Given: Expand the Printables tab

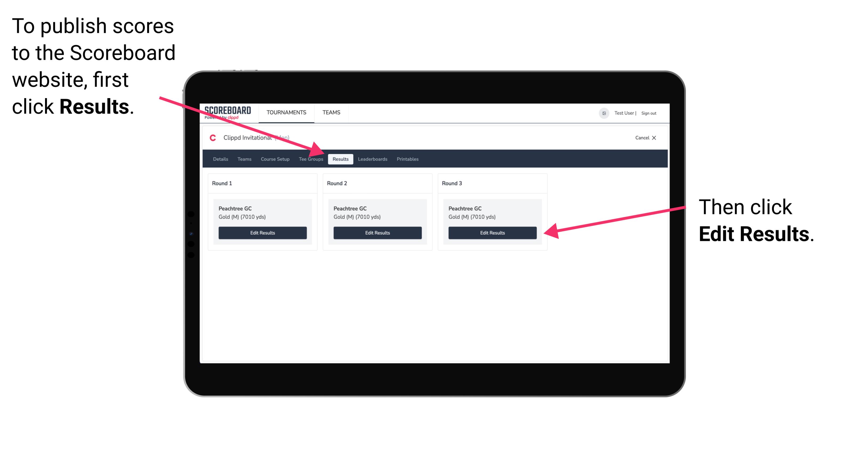Looking at the screenshot, I should click(408, 159).
